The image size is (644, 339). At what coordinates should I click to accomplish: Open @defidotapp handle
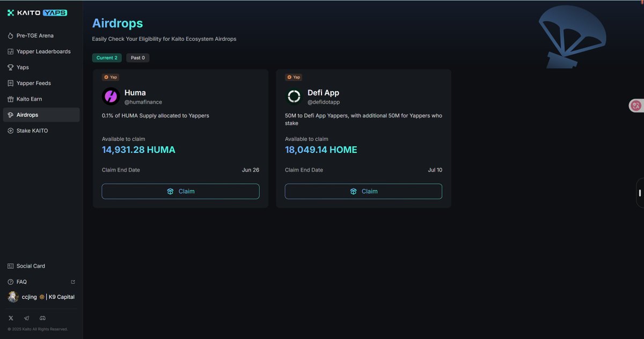point(324,102)
